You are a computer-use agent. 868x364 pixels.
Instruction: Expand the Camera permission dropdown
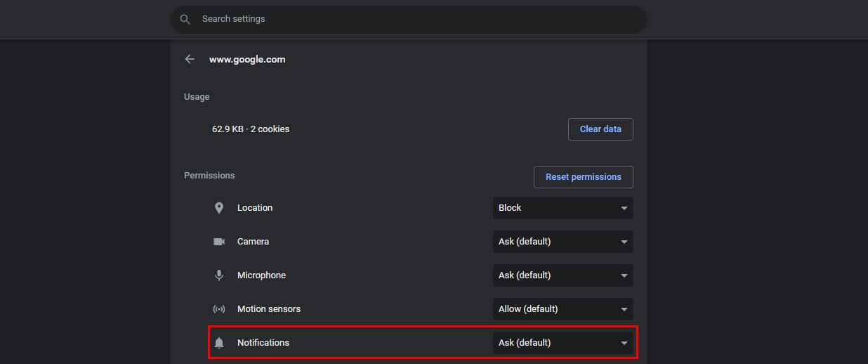tap(563, 242)
